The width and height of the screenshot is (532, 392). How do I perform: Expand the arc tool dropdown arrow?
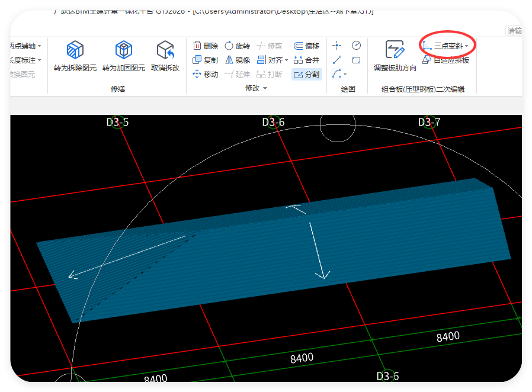[345, 74]
